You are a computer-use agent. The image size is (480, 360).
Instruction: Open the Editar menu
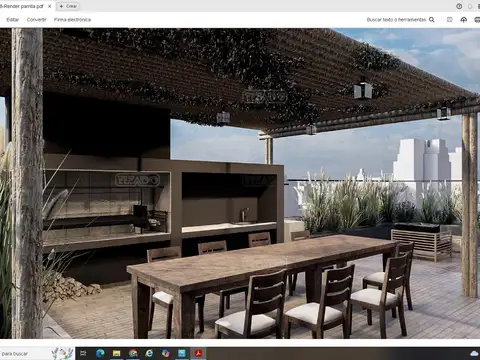click(x=13, y=20)
